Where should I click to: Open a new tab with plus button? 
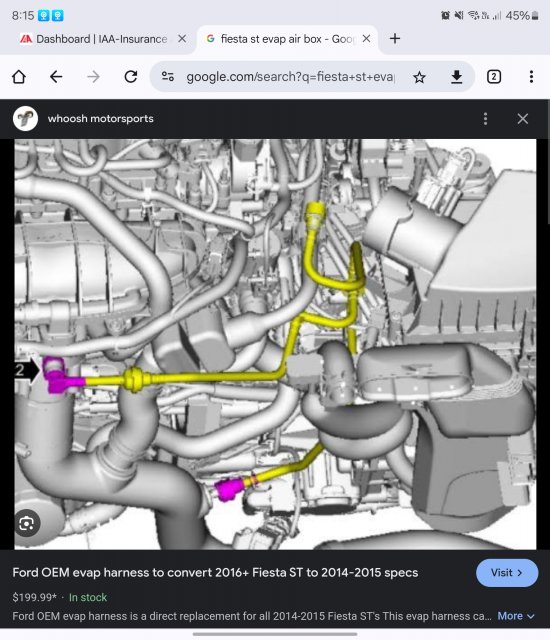point(395,39)
